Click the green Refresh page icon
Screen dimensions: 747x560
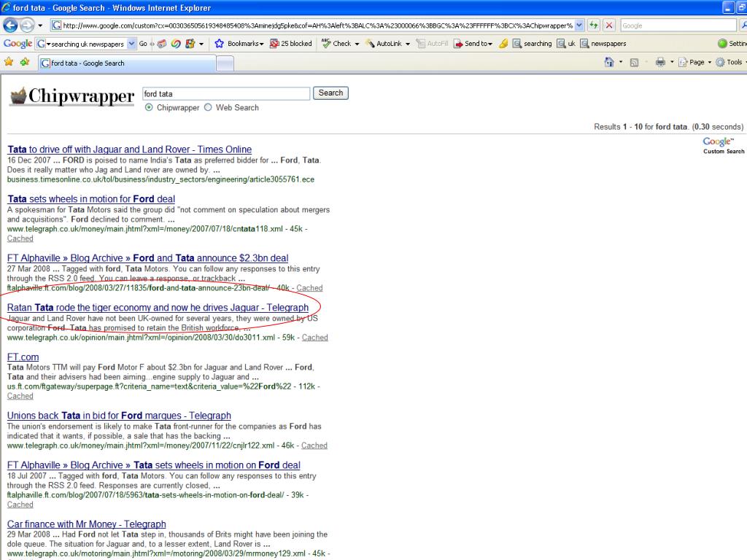pos(594,26)
